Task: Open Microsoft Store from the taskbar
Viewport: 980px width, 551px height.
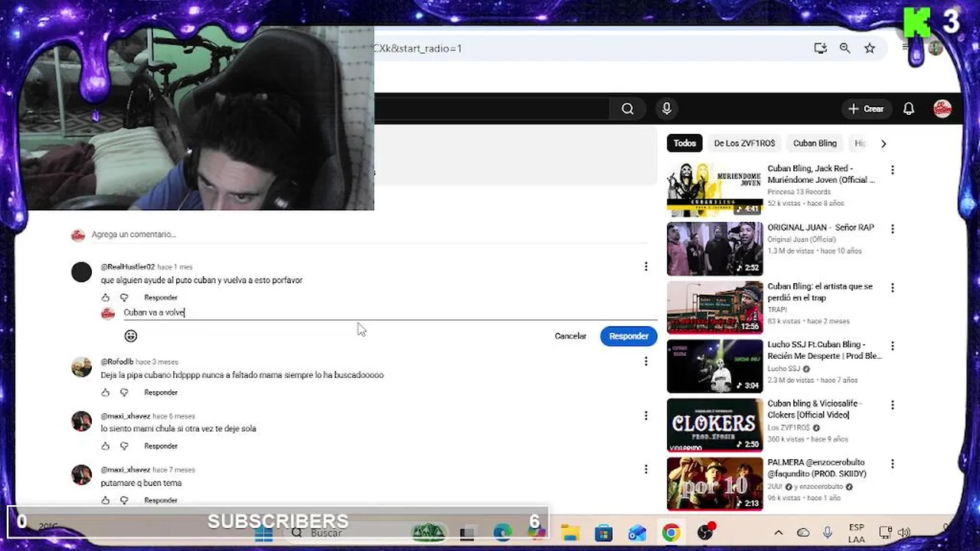Action: [603, 533]
